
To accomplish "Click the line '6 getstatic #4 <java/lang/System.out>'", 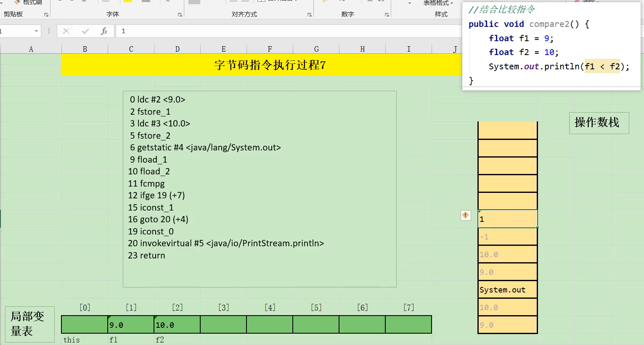I will point(205,147).
